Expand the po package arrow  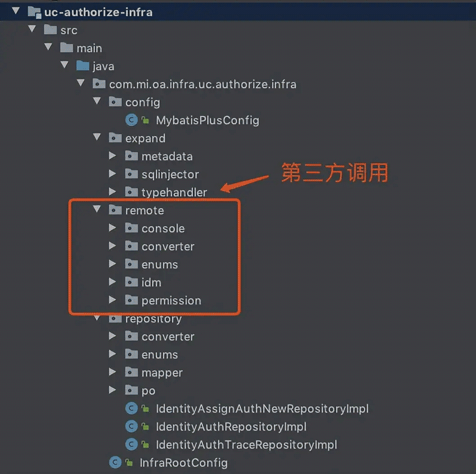coord(112,390)
